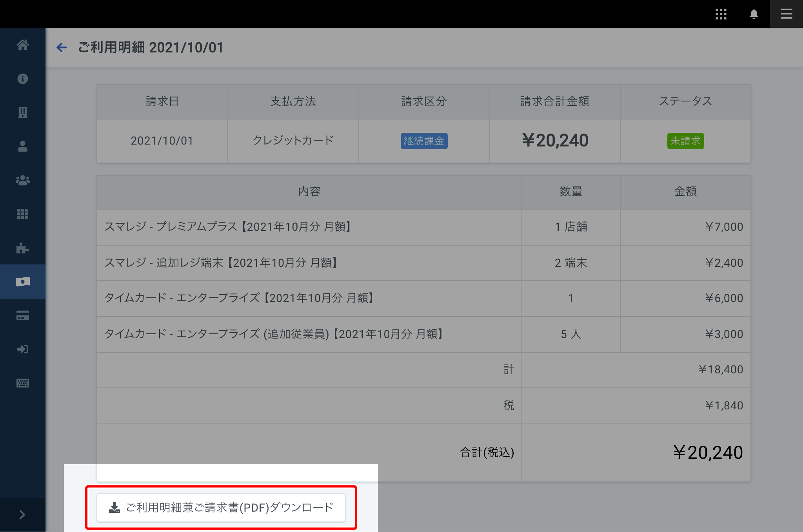Open the puzzle piece plugin icon
Viewport: 803px width, 532px height.
(x=23, y=248)
